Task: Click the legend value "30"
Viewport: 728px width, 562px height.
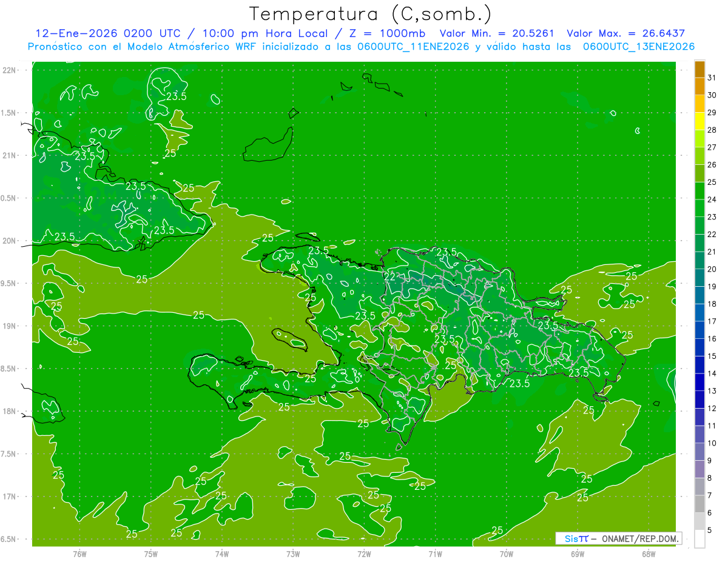Action: 712,95
